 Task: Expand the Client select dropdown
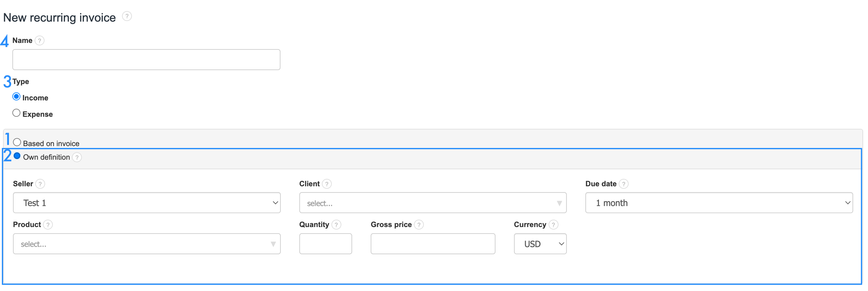tap(433, 203)
